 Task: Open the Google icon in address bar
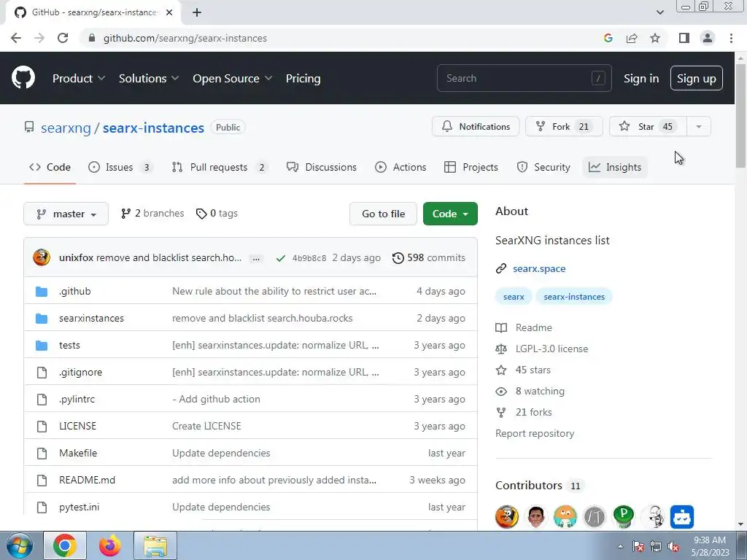click(608, 38)
